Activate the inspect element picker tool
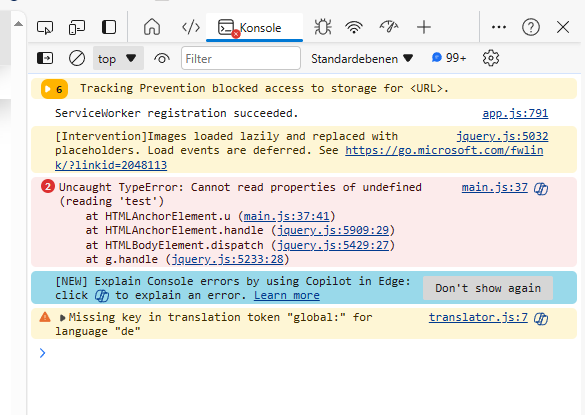This screenshot has width=585, height=415. [45, 27]
